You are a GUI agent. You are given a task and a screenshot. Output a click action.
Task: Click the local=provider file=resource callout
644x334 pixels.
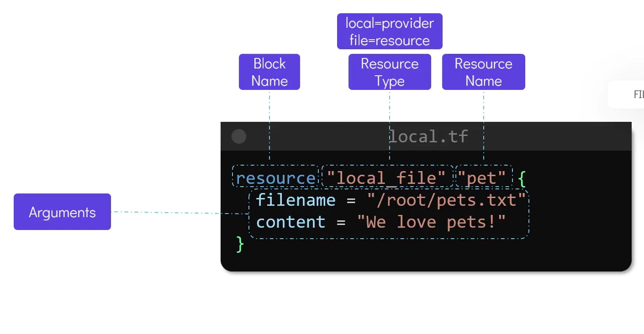[x=390, y=31]
